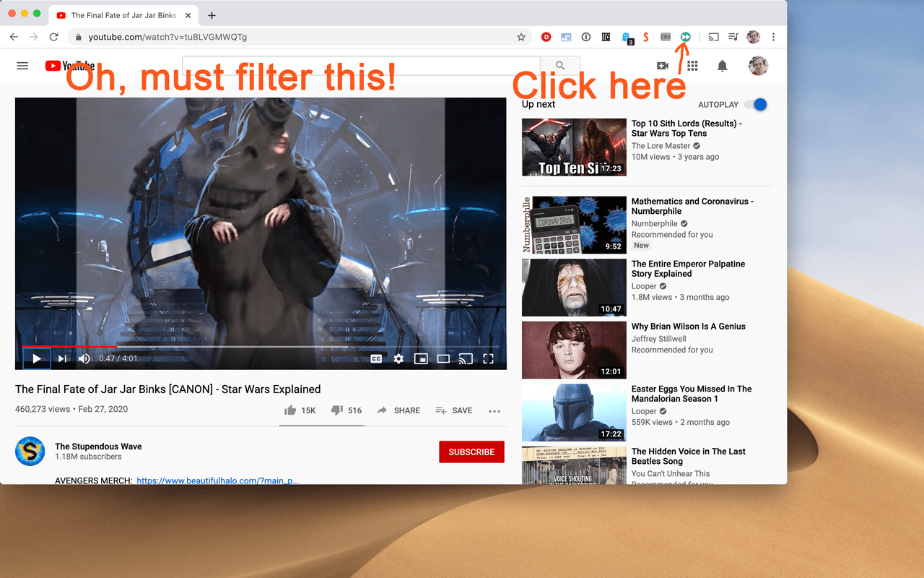This screenshot has height=578, width=924.
Task: Enter fullscreen on the video player
Action: [x=488, y=358]
